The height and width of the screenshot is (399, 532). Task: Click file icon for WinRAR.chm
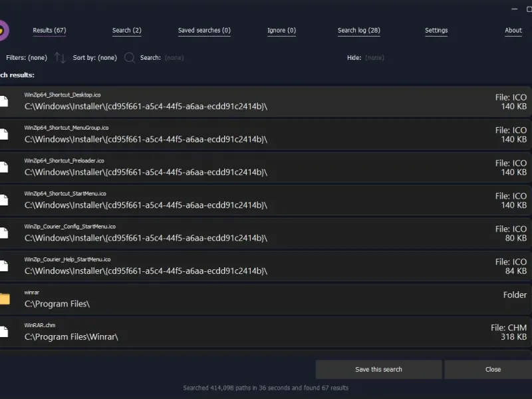[4, 332]
